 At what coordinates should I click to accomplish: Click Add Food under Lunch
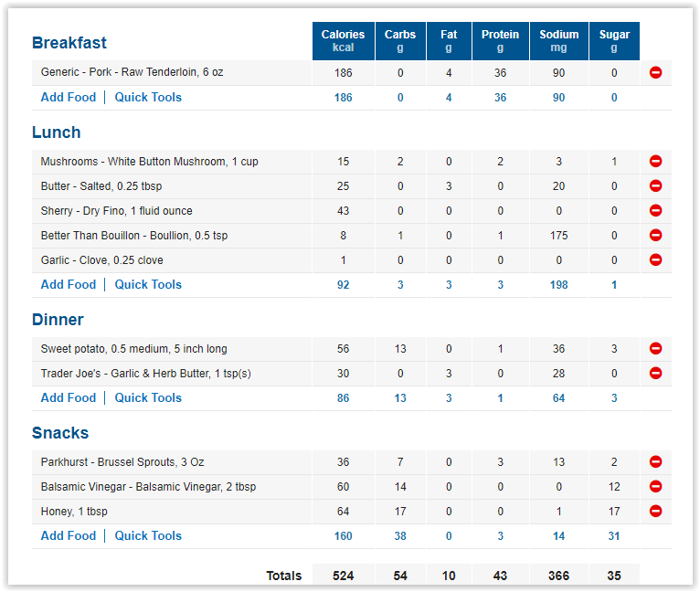pyautogui.click(x=69, y=284)
